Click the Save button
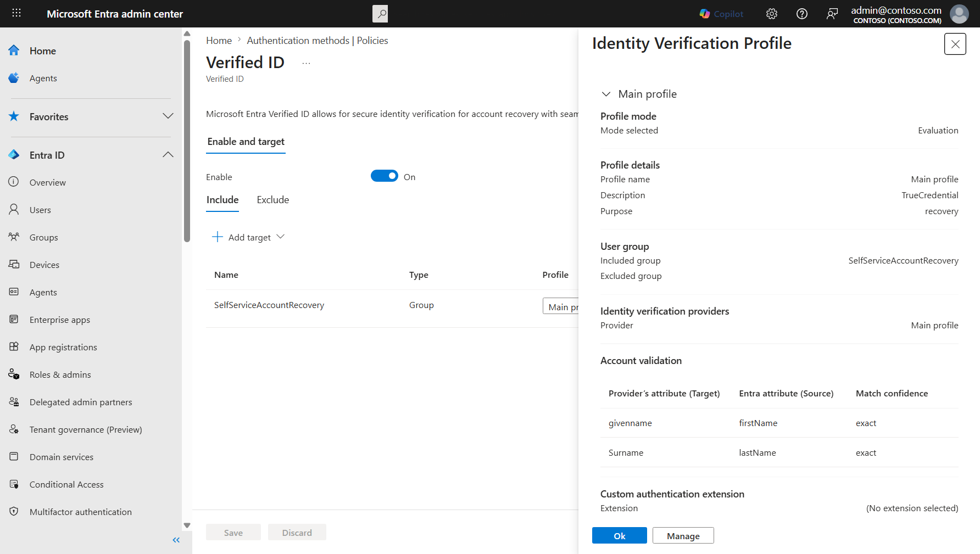Screen dimensions: 980x554 pyautogui.click(x=233, y=532)
